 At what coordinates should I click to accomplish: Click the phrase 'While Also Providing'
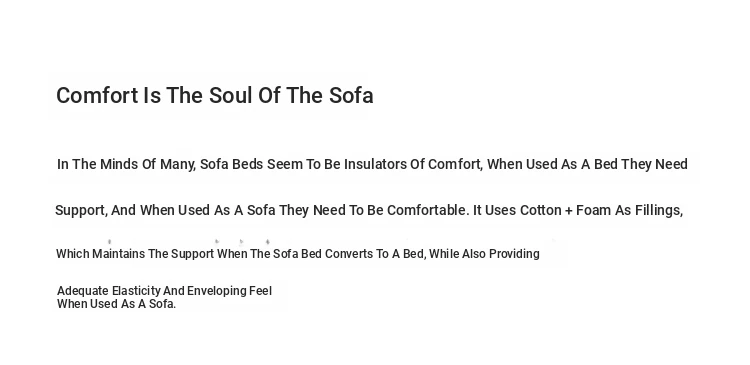(484, 254)
